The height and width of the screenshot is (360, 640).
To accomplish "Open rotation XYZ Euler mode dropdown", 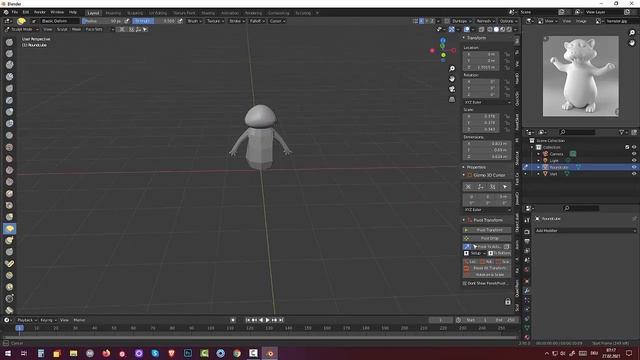I will pos(487,102).
